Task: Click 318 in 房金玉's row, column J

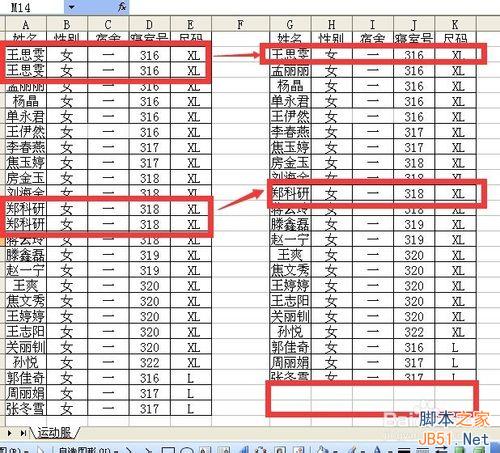Action: 414,163
